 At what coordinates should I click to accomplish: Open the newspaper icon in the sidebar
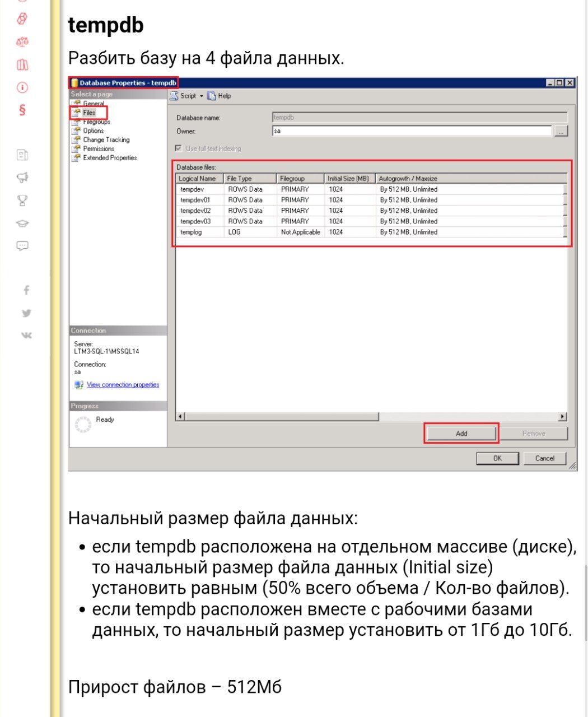22,155
